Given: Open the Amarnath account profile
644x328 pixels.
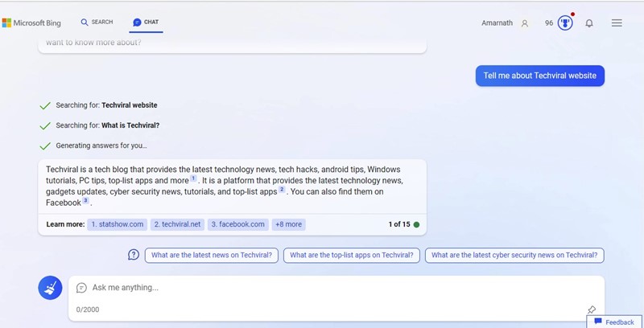Looking at the screenshot, I should click(497, 23).
